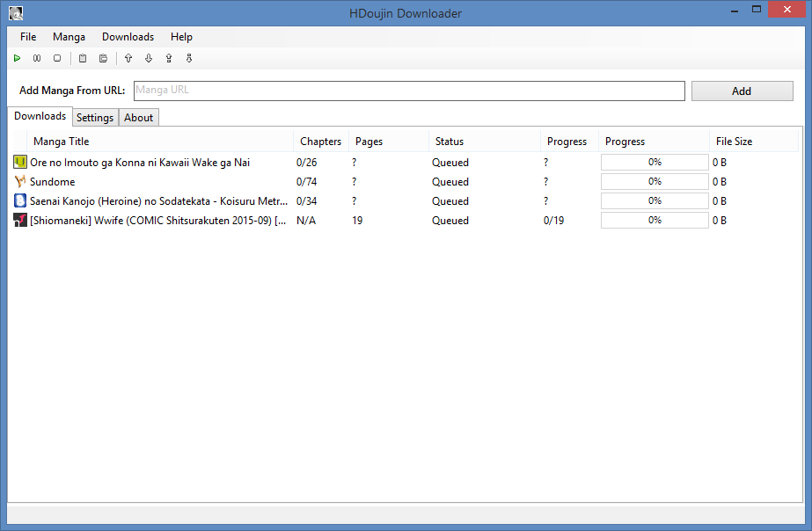Screen dimensions: 812x531
Task: Click progress bar for Ore no Imouto
Action: tap(655, 162)
